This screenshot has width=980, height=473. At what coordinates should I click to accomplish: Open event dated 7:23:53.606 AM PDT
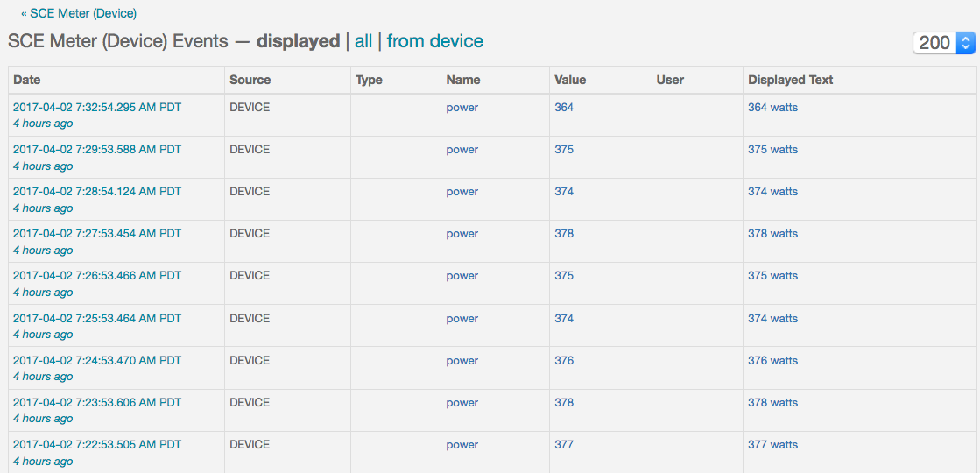pos(97,402)
